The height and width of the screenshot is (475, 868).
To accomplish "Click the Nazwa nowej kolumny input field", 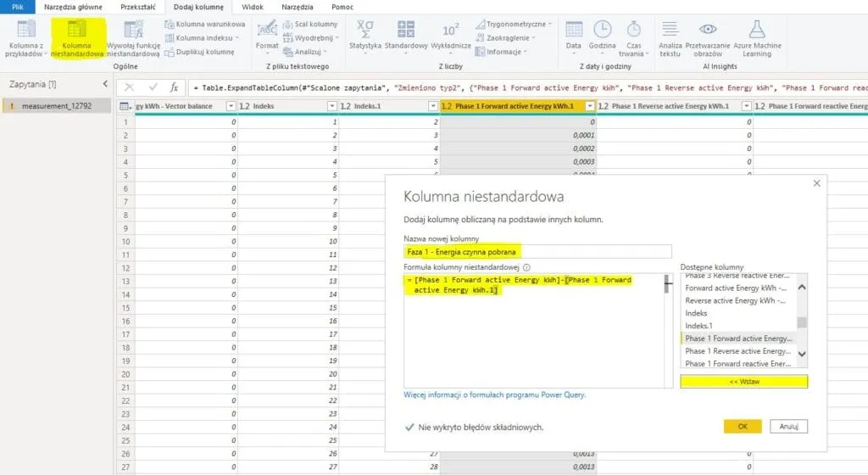I will [537, 252].
